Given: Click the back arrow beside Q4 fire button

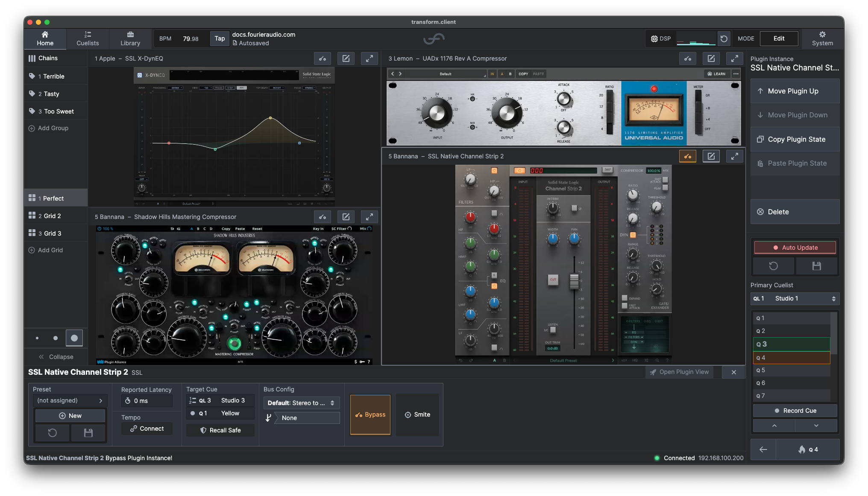Looking at the screenshot, I should pos(763,449).
